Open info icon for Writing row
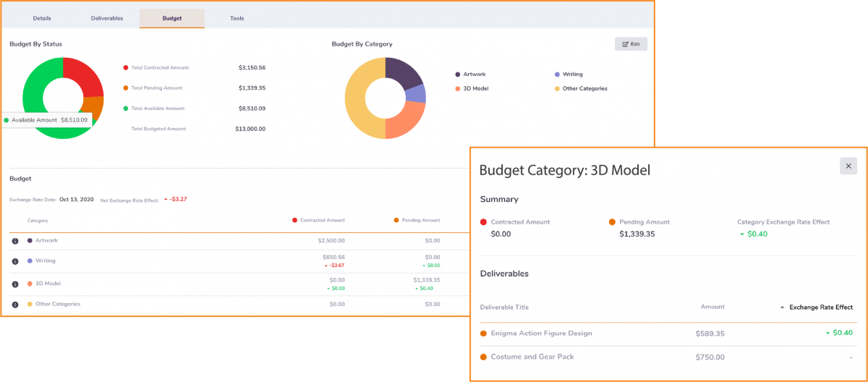This screenshot has width=868, height=382. [x=15, y=261]
